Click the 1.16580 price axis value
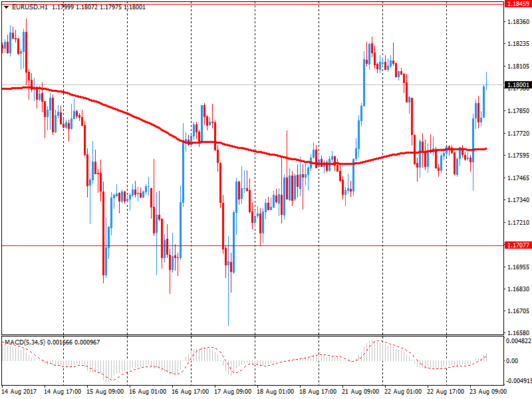The image size is (532, 399). 518,333
